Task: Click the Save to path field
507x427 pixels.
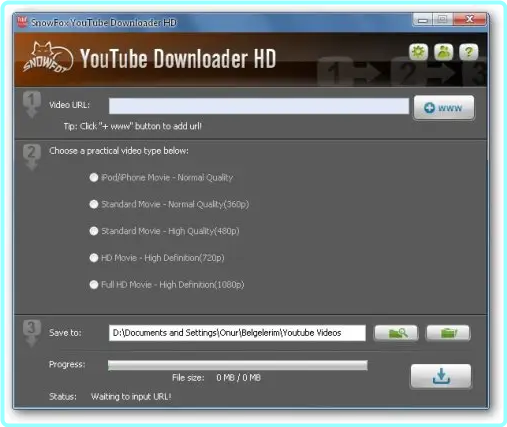Action: pos(237,333)
